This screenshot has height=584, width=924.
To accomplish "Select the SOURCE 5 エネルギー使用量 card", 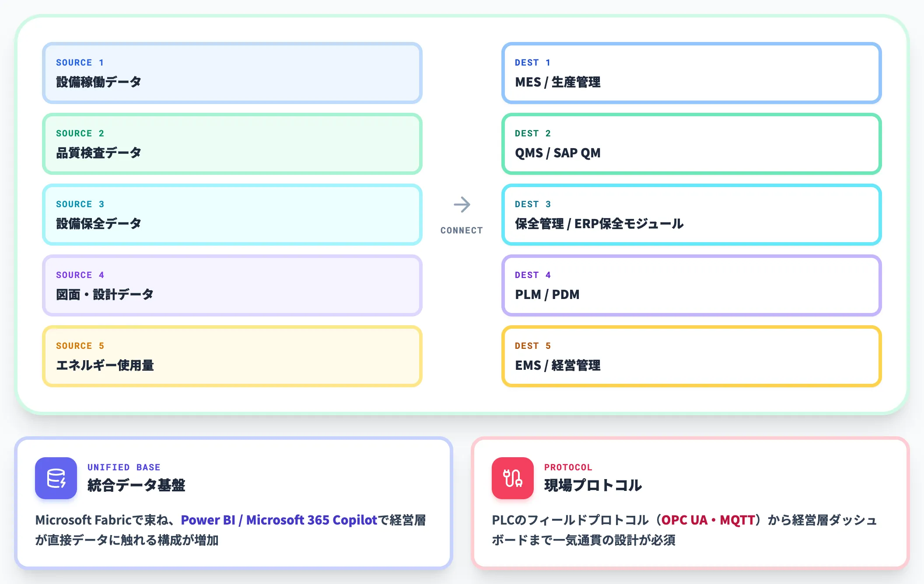I will click(232, 356).
